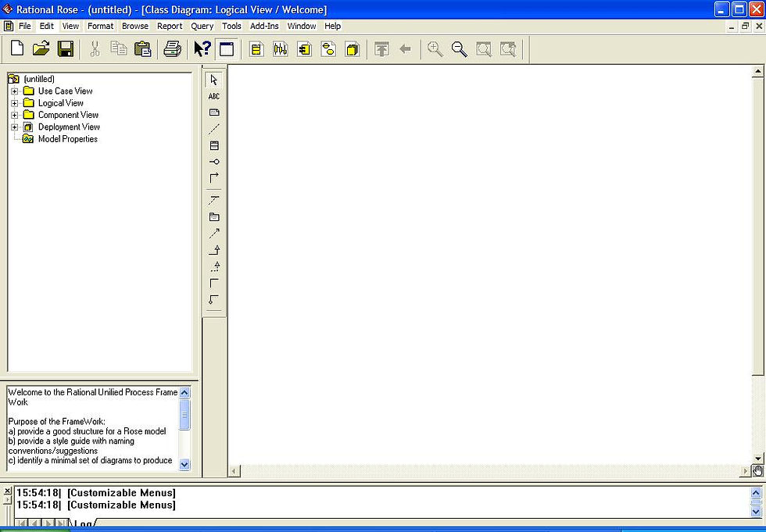Select Model Properties in the browser tree
The image size is (766, 532).
coord(68,139)
